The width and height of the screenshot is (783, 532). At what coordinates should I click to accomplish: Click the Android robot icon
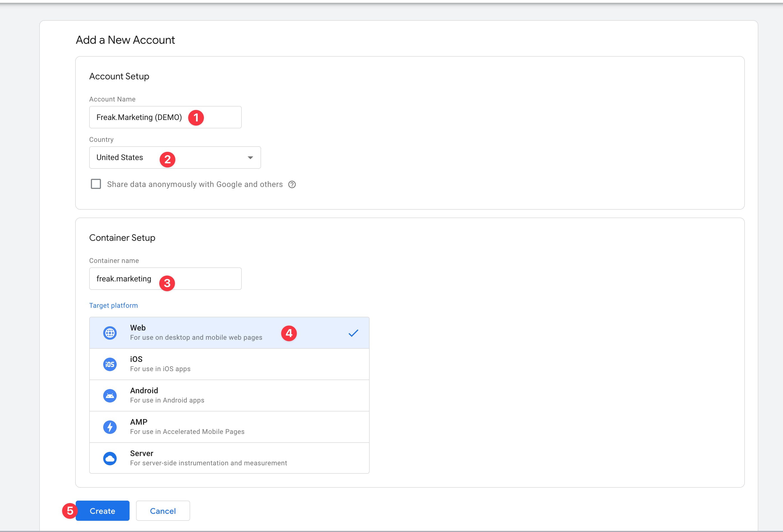[x=110, y=395]
